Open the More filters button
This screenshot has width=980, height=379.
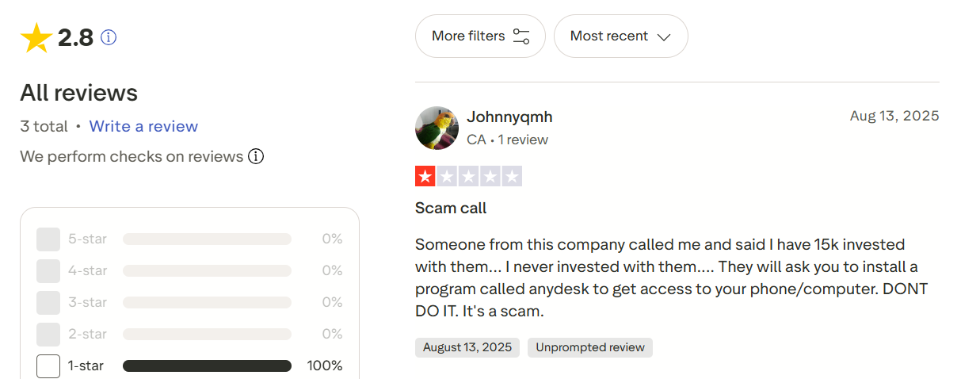tap(480, 36)
